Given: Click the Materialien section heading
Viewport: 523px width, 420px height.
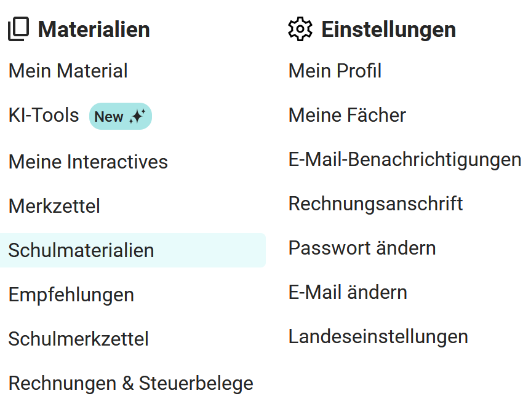Looking at the screenshot, I should pyautogui.click(x=94, y=30).
